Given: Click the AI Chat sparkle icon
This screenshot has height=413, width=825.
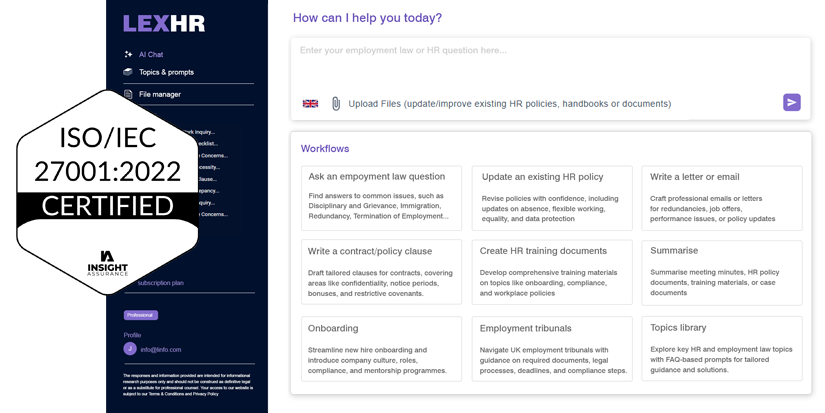Looking at the screenshot, I should pos(128,54).
